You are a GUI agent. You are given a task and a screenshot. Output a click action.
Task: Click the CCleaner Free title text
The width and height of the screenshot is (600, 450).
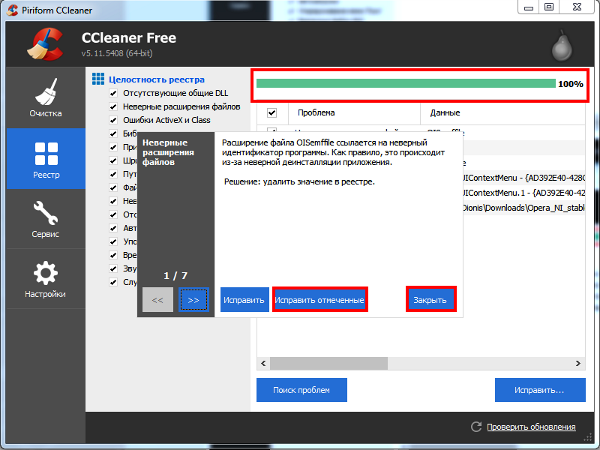[129, 38]
